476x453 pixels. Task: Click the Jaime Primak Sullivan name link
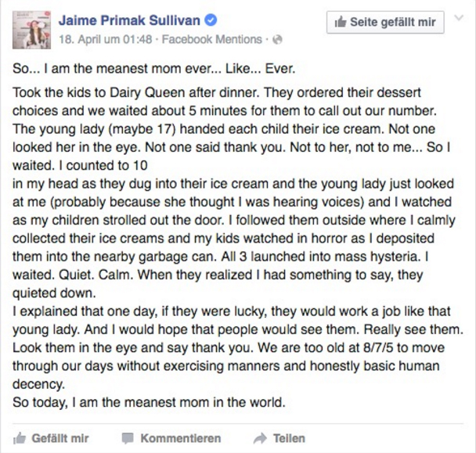tap(130, 20)
